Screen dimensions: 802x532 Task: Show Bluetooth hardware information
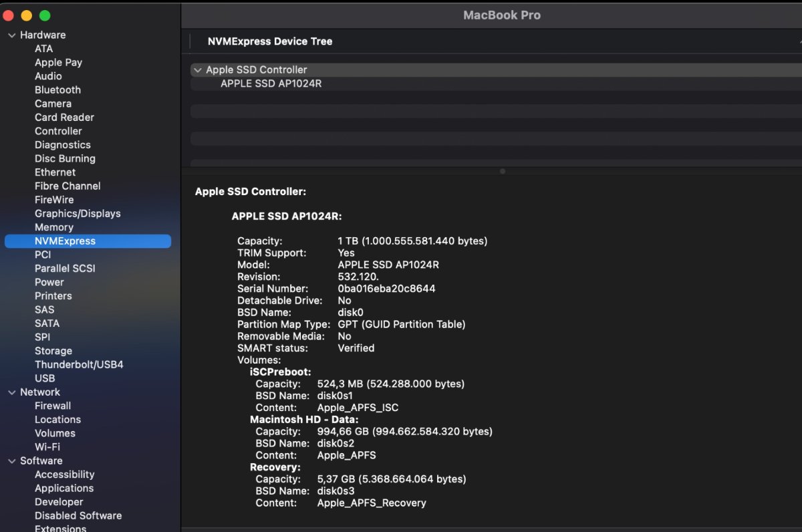[57, 90]
